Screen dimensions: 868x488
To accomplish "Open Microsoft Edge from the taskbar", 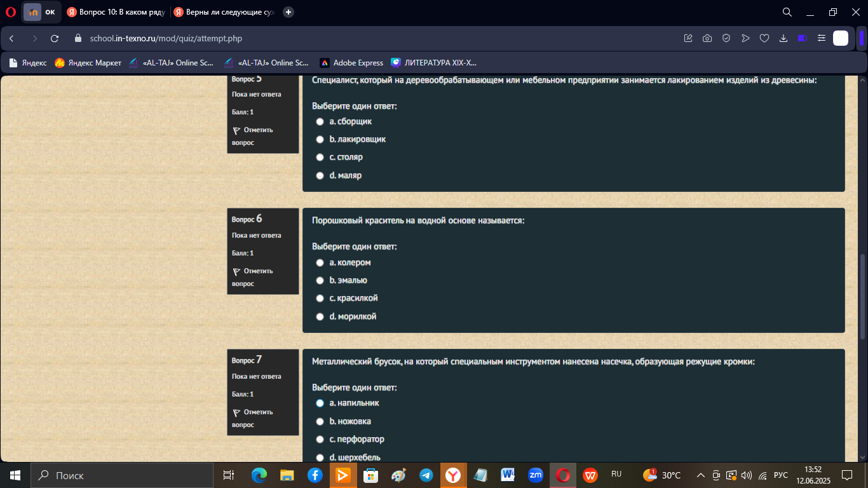I will [259, 475].
